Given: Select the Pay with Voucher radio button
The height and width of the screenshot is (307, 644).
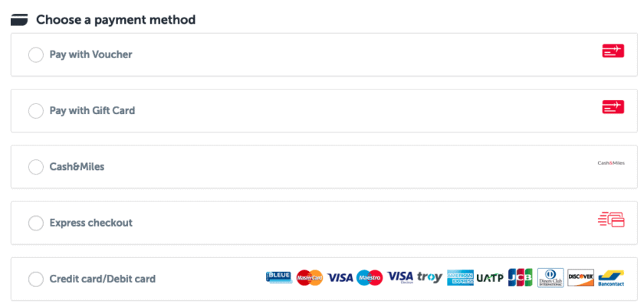Looking at the screenshot, I should coord(35,55).
